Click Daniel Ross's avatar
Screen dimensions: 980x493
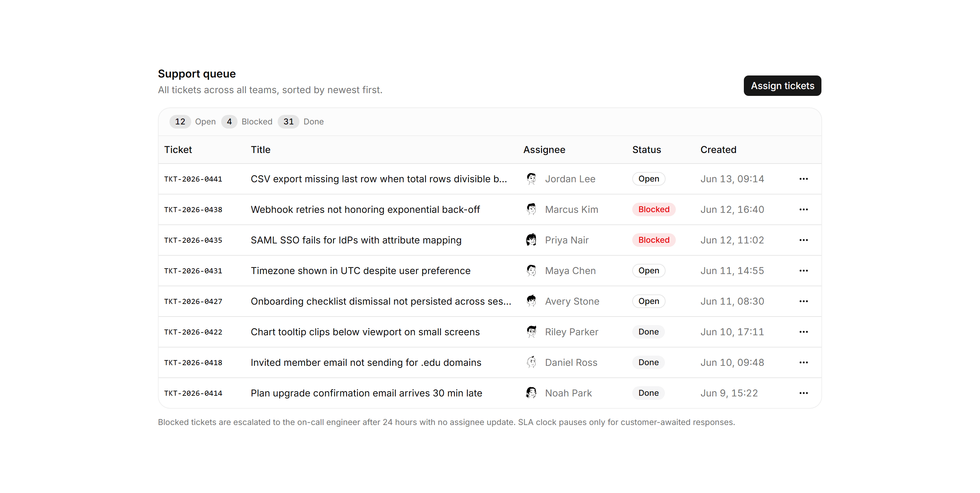(x=532, y=363)
